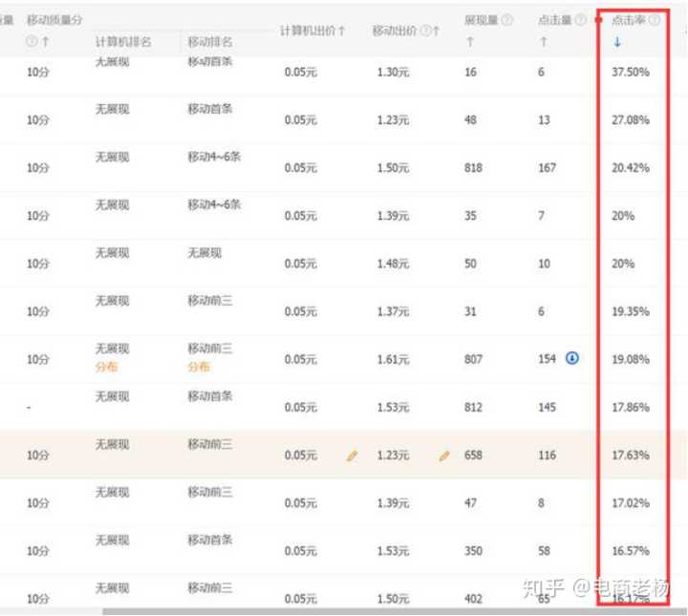Click impressions value 818

(x=473, y=168)
